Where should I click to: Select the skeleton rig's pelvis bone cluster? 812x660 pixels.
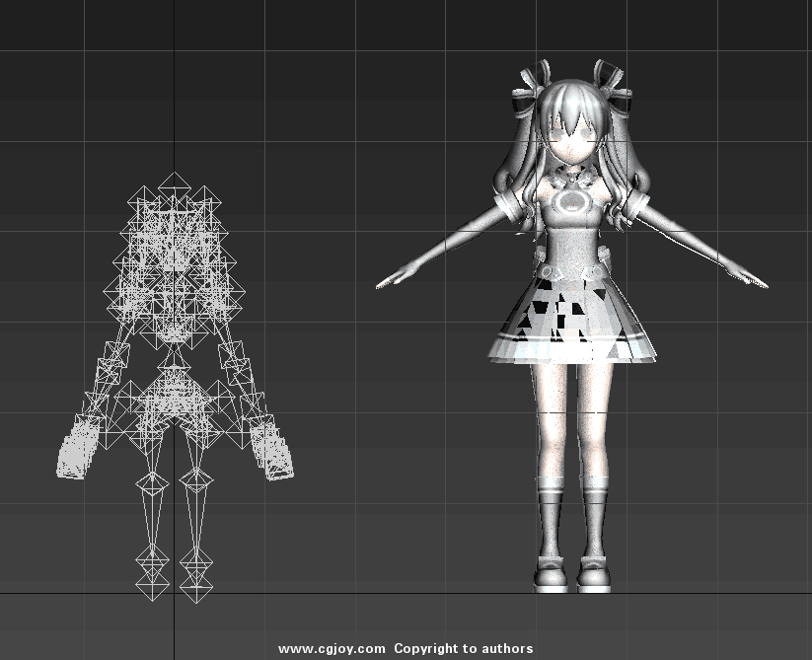coord(175,396)
